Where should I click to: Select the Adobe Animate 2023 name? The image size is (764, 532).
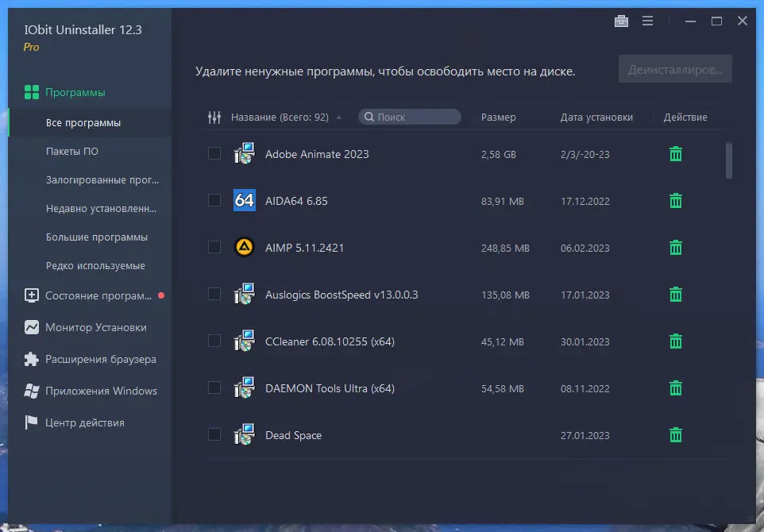tap(317, 154)
